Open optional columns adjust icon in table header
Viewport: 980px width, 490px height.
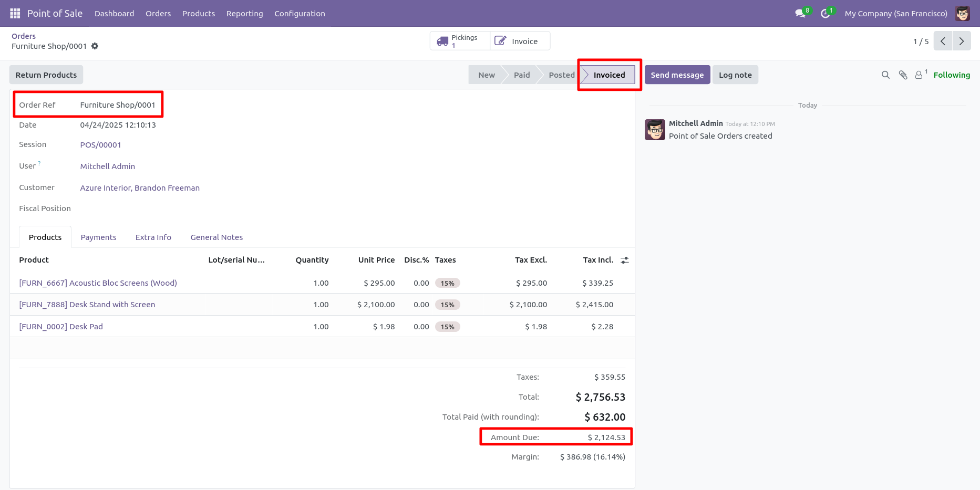point(625,260)
